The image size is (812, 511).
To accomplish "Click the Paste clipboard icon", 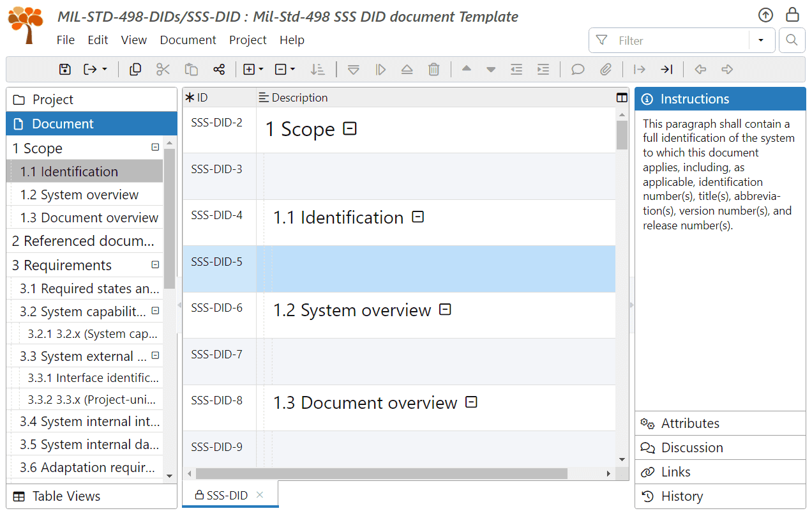I will [192, 70].
